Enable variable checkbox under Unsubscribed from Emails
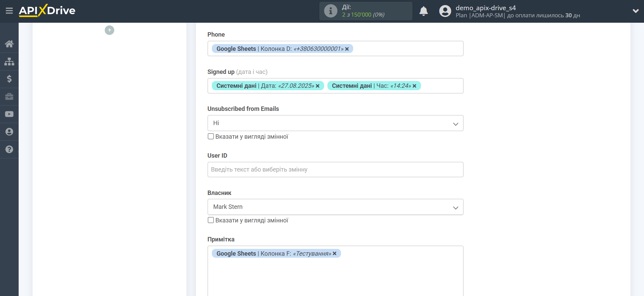644x296 pixels. pyautogui.click(x=211, y=136)
